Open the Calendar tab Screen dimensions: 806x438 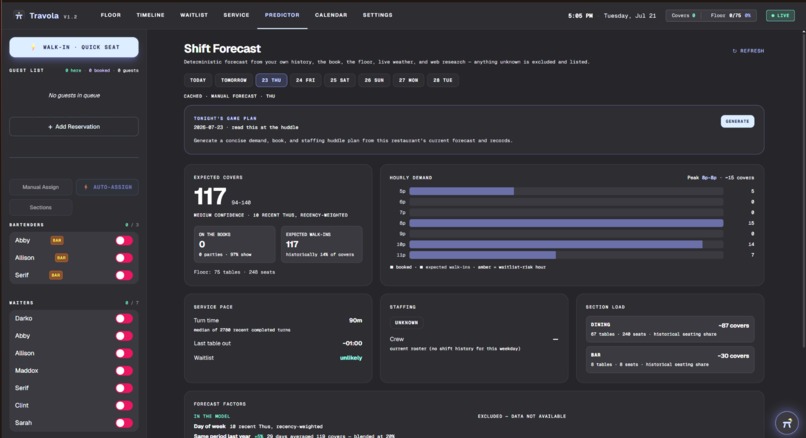click(x=331, y=15)
